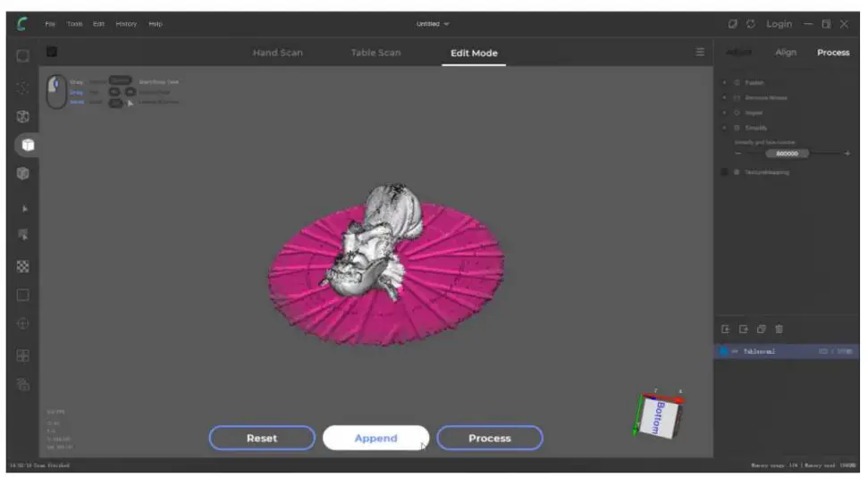This screenshot has width=868, height=477.
Task: Click the memory usage status text
Action: (804, 465)
